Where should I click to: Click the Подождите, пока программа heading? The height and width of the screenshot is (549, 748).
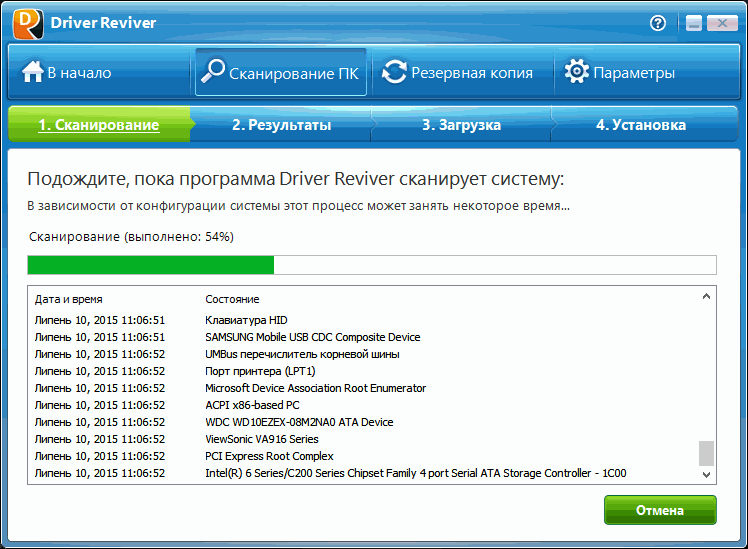(x=296, y=179)
